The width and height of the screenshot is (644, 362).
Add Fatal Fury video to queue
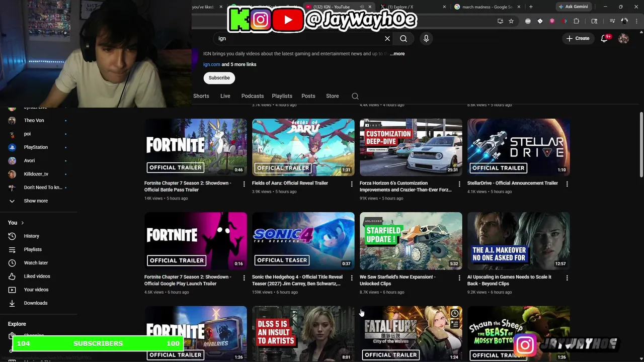tap(455, 324)
